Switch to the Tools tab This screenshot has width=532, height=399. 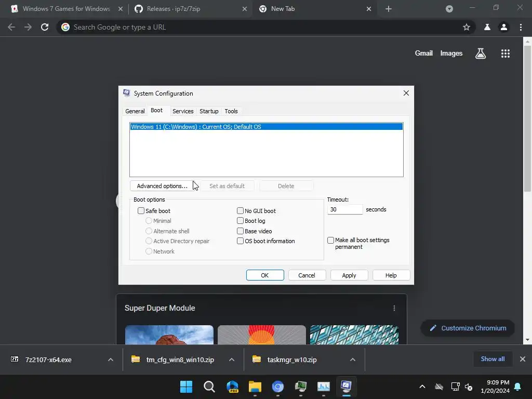tap(231, 111)
